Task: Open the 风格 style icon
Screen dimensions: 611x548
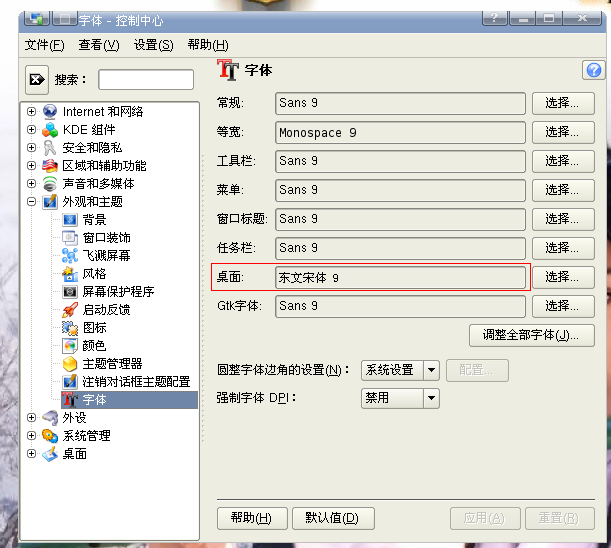Action: [70, 274]
